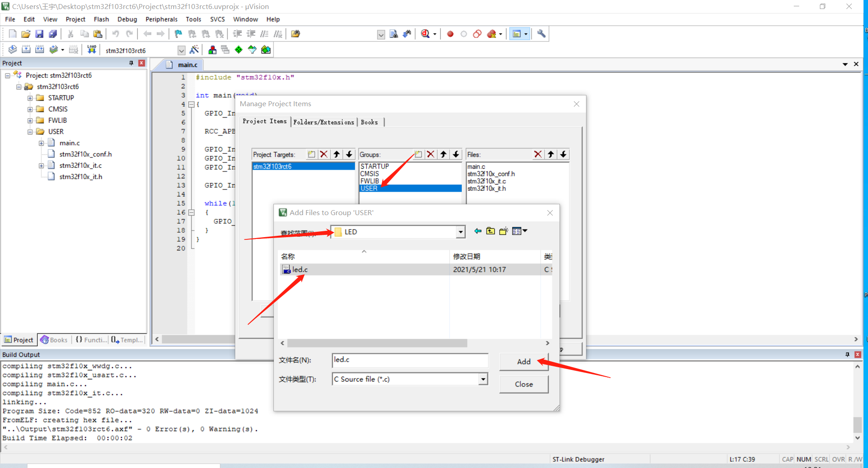Delete file using red X beside Files
Viewport: 868px width, 468px height.
click(x=538, y=154)
